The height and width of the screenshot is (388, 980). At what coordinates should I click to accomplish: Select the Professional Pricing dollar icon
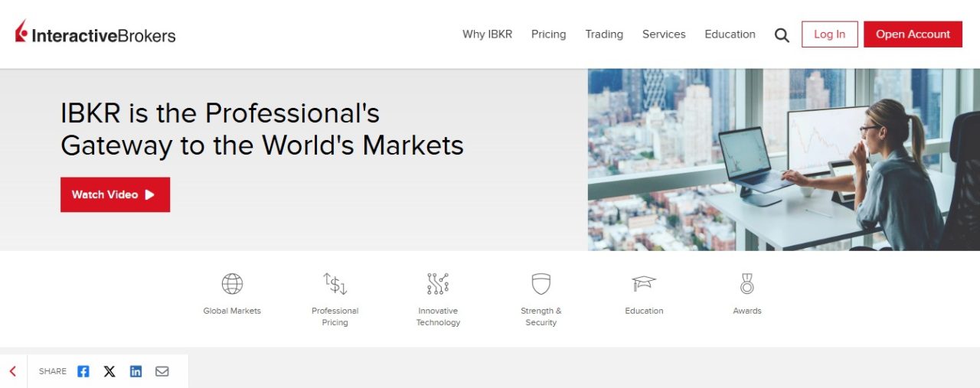click(x=335, y=284)
